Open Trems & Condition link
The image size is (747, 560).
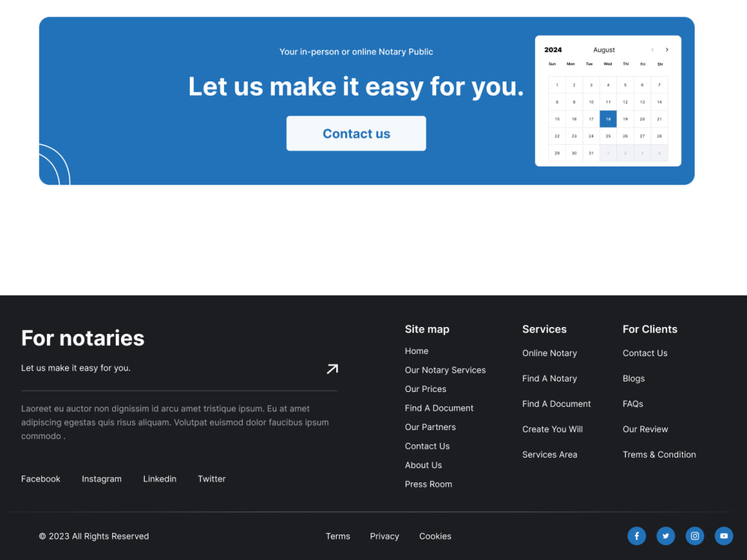659,455
